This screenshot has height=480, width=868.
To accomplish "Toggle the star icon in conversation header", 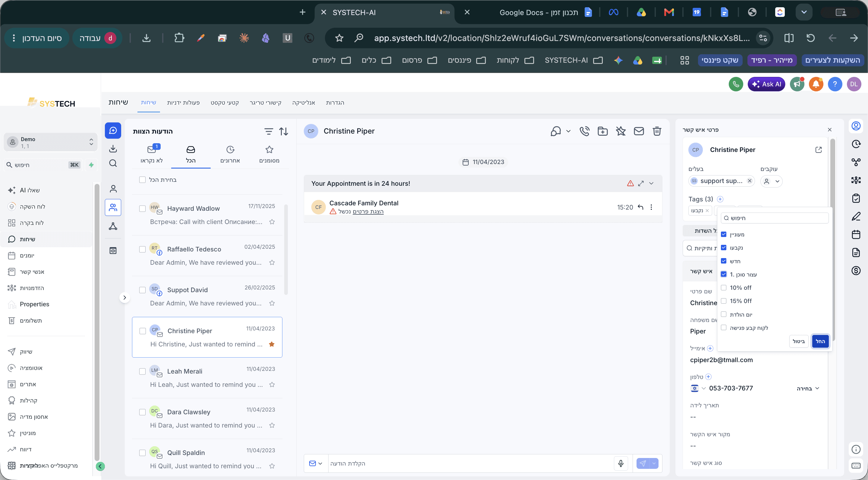I will coord(620,131).
